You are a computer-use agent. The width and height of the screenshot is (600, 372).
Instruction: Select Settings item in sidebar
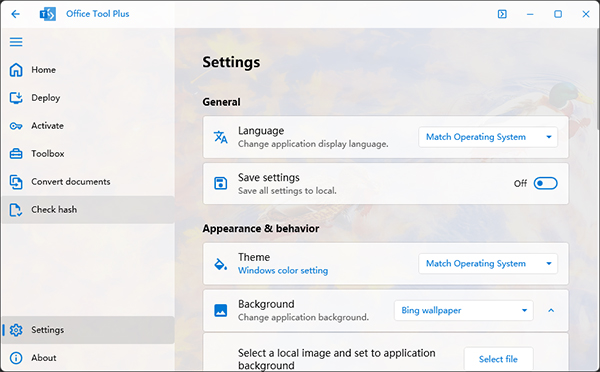click(x=88, y=330)
